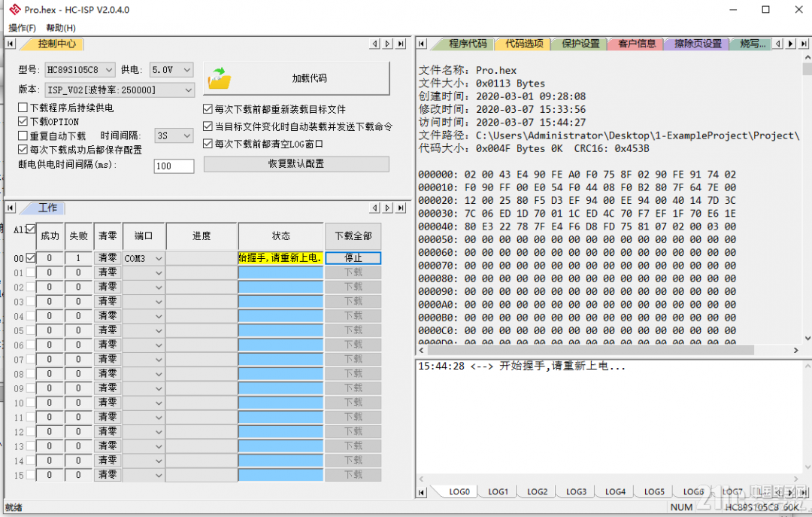Screen dimensions: 812x517
Task: Switch to 擦除页设置 tab
Action: coord(698,44)
